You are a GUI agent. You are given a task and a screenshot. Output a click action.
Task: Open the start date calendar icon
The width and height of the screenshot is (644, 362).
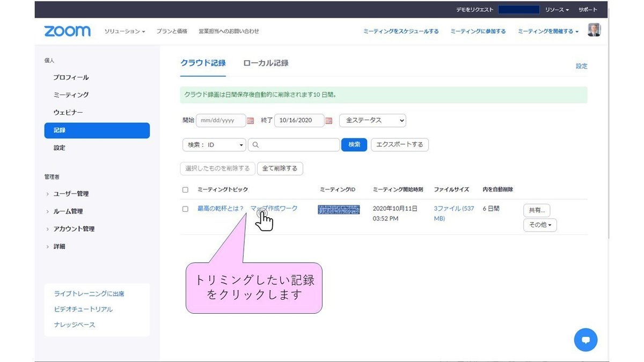tap(250, 121)
